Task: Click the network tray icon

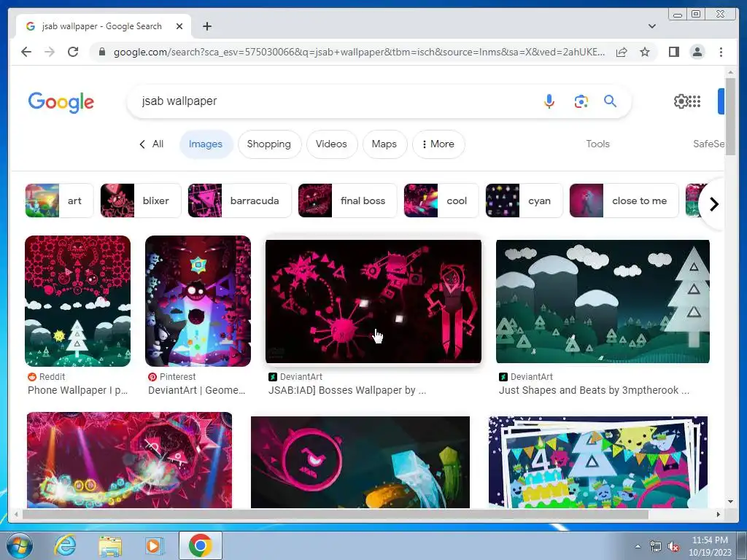Action: tap(656, 547)
